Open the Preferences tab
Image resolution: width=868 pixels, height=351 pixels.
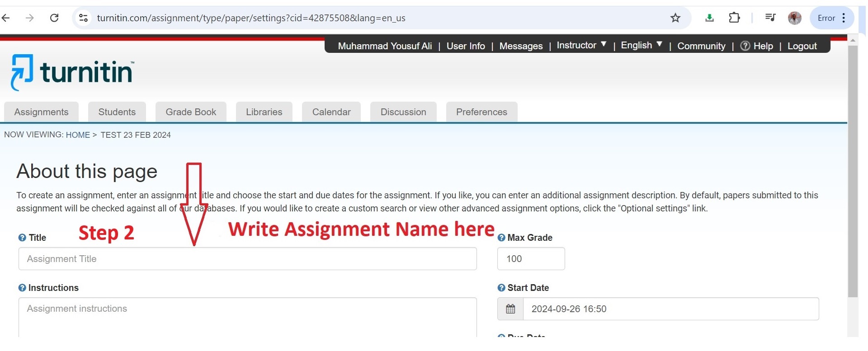click(x=481, y=112)
